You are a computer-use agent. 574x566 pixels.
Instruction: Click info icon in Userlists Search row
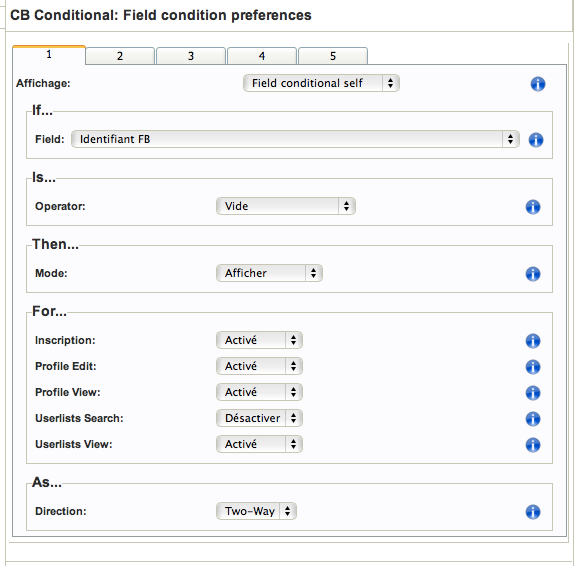(533, 419)
